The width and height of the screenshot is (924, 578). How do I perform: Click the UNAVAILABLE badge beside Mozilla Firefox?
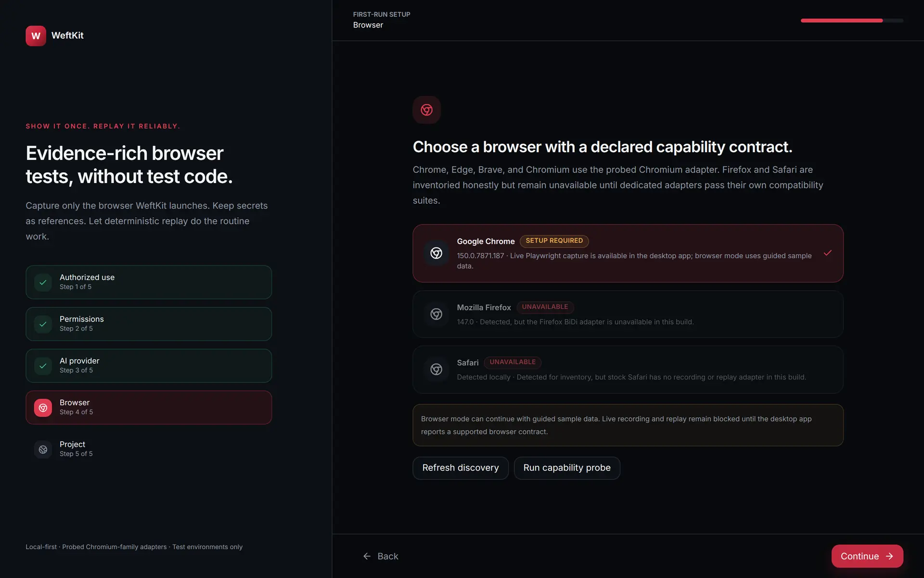[x=545, y=307]
